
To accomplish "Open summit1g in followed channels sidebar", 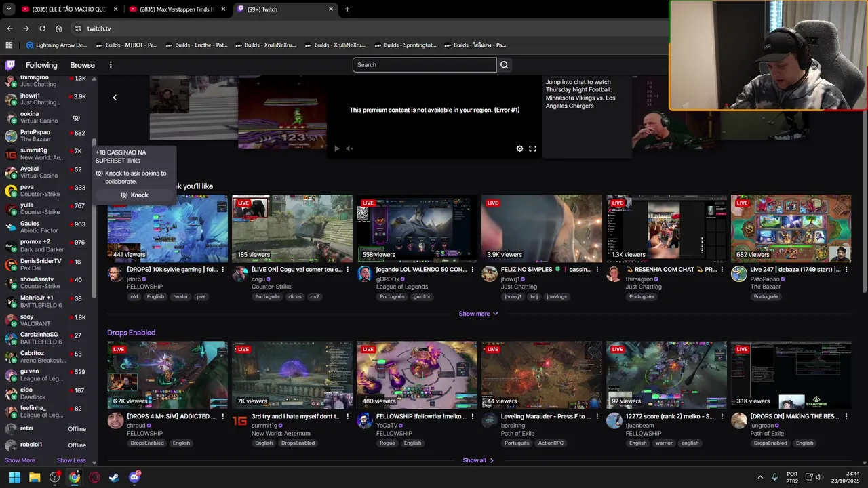I will [x=47, y=154].
